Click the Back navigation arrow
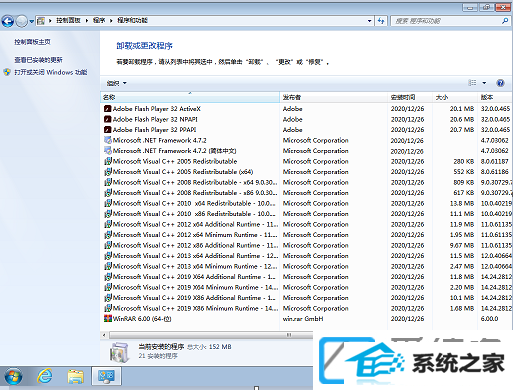The height and width of the screenshot is (390, 513). [x=8, y=21]
